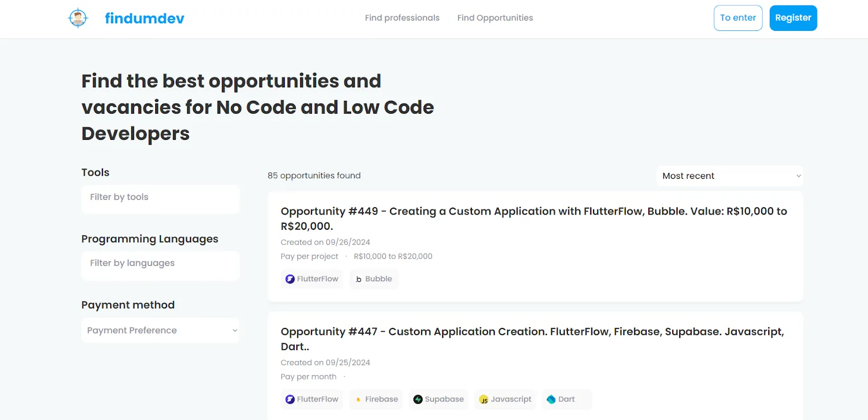Click the Register button
Screen dimensions: 868x420
pos(793,18)
